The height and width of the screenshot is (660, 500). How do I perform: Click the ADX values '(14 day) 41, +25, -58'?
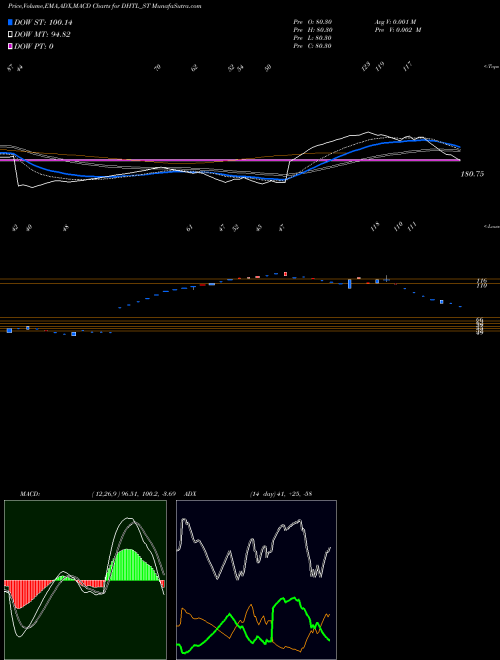pyautogui.click(x=281, y=493)
